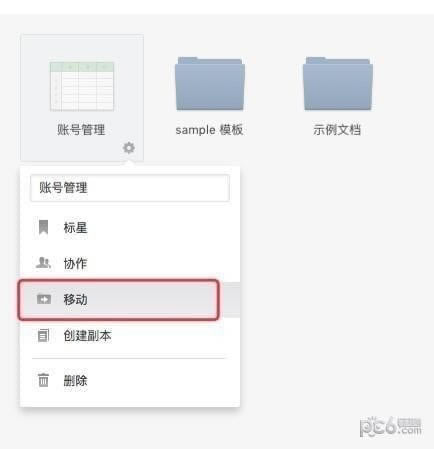Image resolution: width=434 pixels, height=449 pixels.
Task: Select the 账号管理 spreadsheet thumbnail
Action: (x=82, y=86)
